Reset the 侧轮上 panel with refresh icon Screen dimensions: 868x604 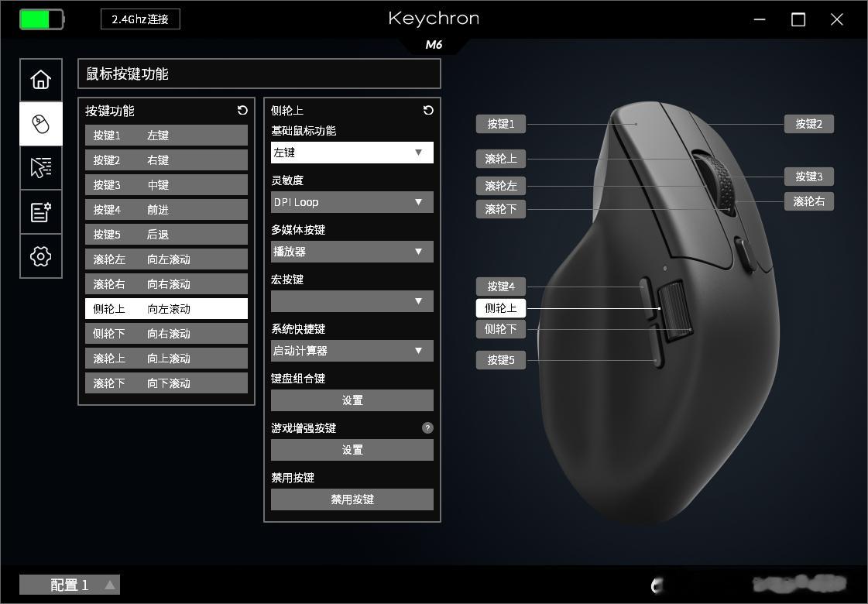point(428,110)
